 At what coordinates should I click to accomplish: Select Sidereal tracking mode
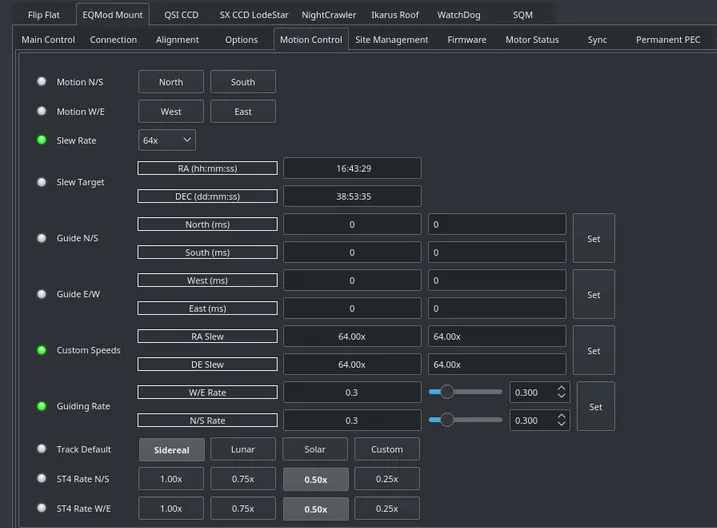(171, 449)
